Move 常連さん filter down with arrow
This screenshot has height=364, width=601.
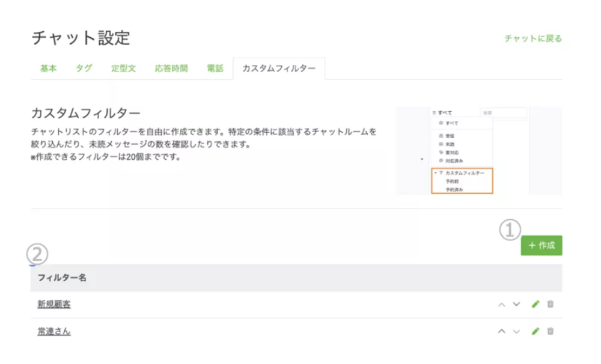tap(516, 331)
